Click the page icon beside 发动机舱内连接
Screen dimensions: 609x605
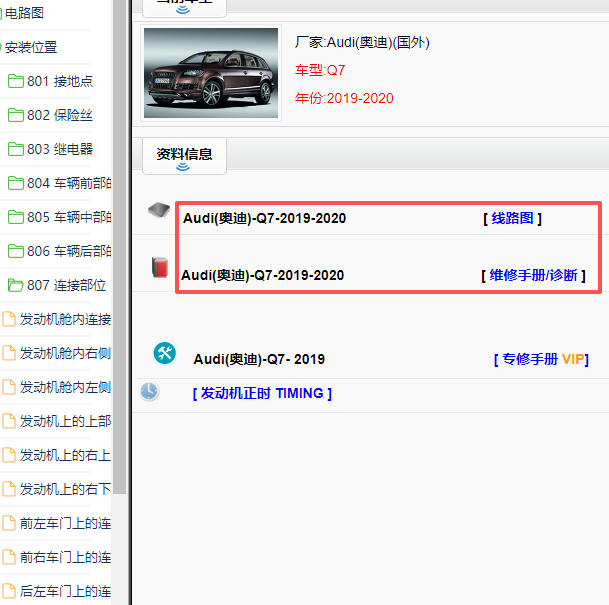click(x=9, y=319)
